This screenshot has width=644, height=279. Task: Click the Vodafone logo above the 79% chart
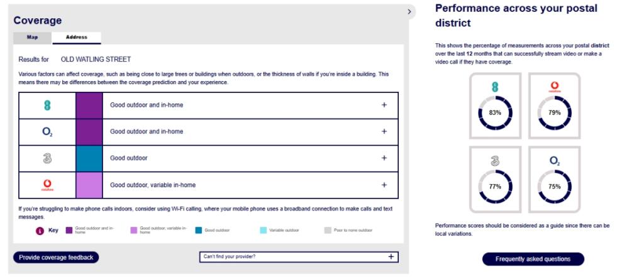pos(555,87)
